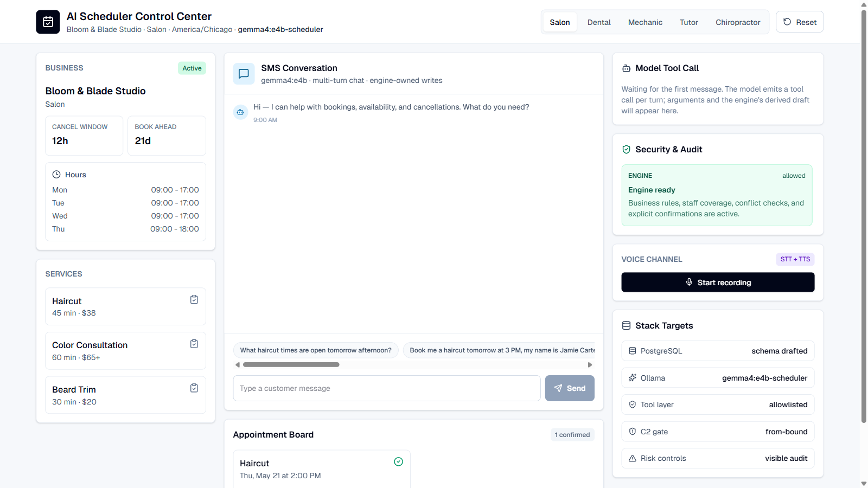Click the shield-check icon beside Tool layer
The image size is (868, 488).
coord(633,404)
